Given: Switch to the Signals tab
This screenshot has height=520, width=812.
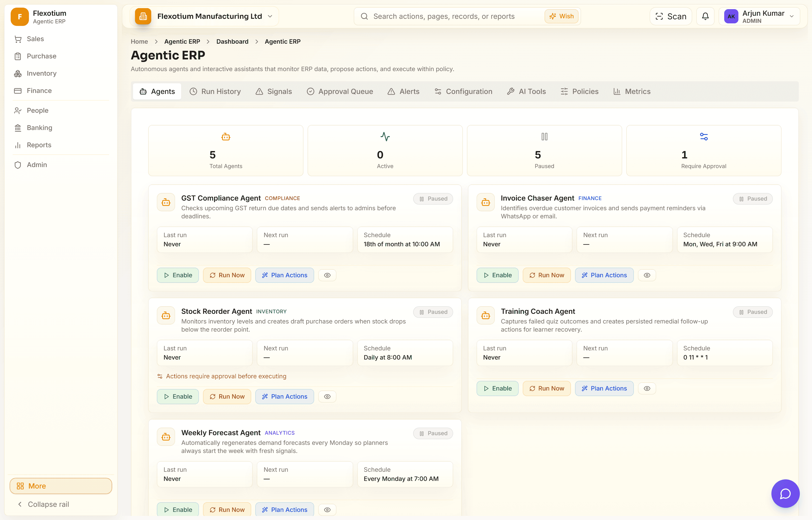Looking at the screenshot, I should click(274, 91).
